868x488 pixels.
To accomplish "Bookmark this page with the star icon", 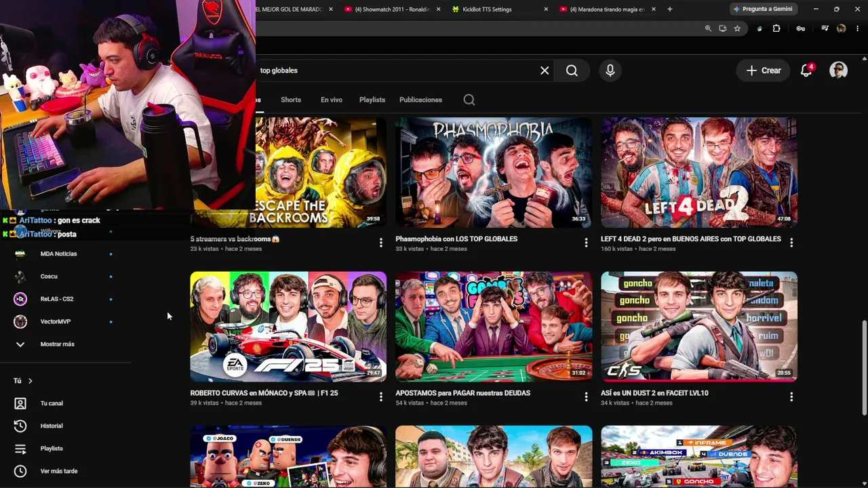I will coord(737,28).
